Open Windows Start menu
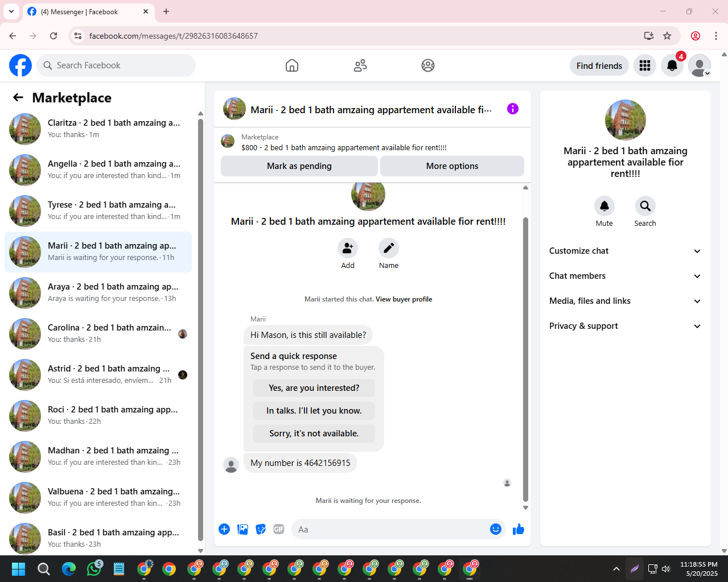The image size is (728, 582). pyautogui.click(x=19, y=569)
